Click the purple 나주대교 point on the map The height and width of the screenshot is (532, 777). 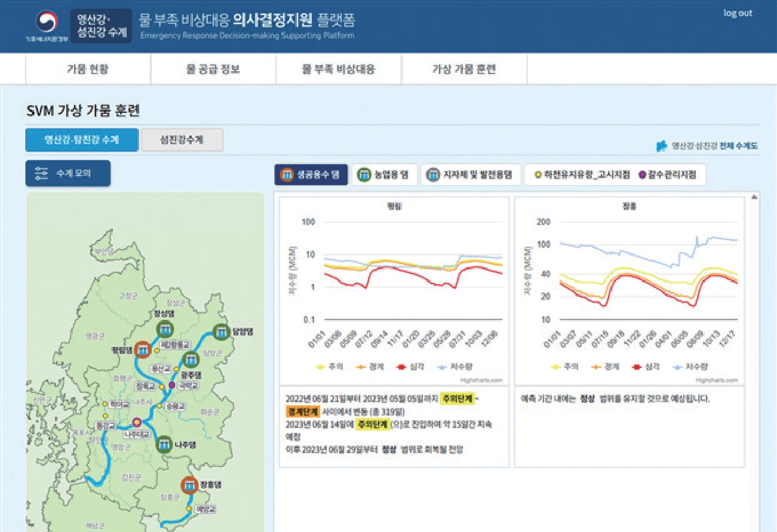[137, 421]
